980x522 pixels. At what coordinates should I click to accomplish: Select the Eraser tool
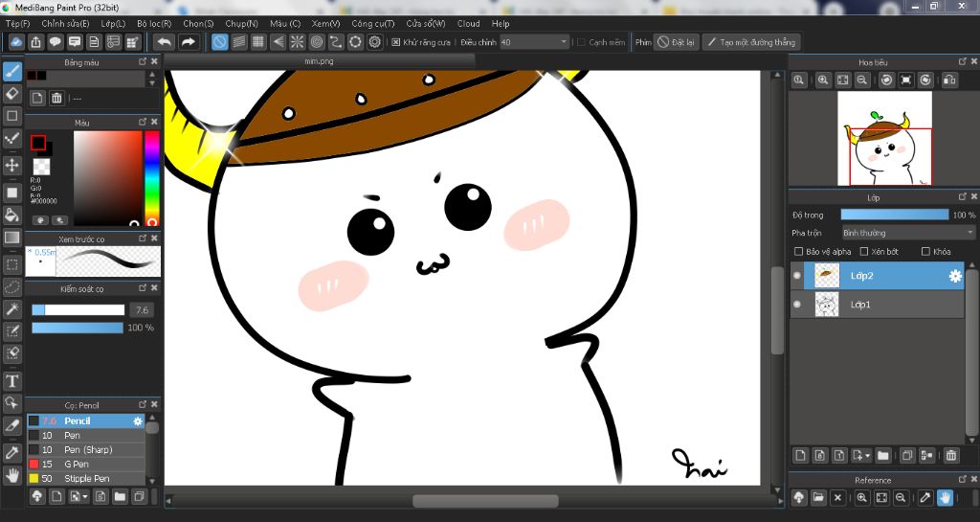pyautogui.click(x=12, y=94)
